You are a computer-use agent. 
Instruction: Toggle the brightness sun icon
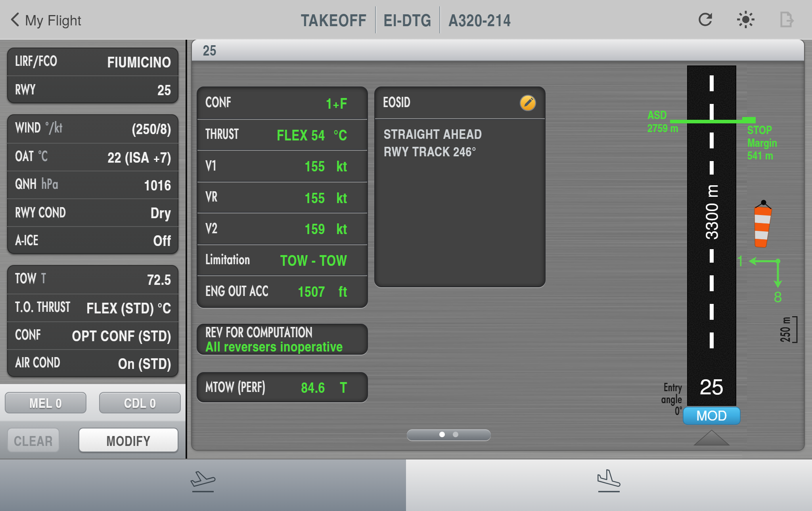point(746,19)
